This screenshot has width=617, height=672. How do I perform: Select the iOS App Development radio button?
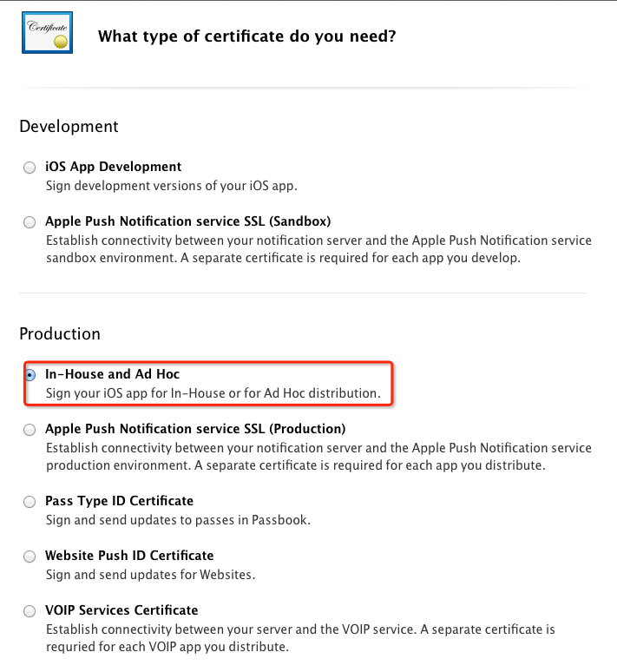30,168
